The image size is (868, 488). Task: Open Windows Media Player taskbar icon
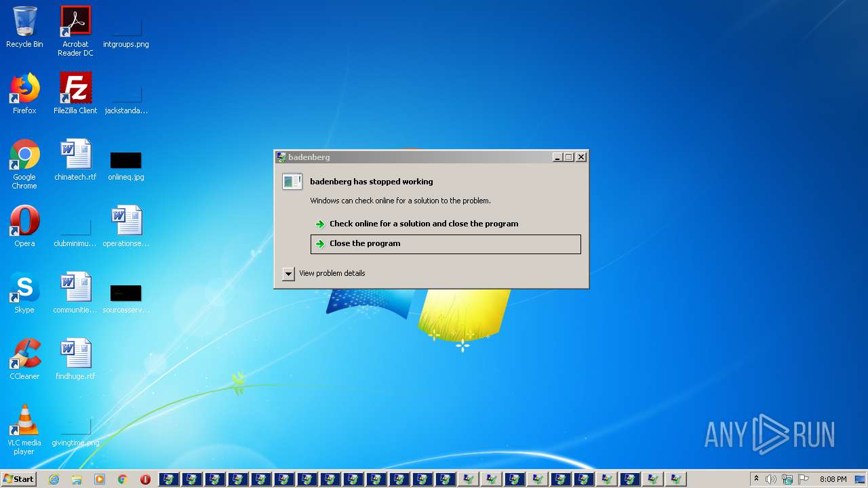(x=100, y=479)
